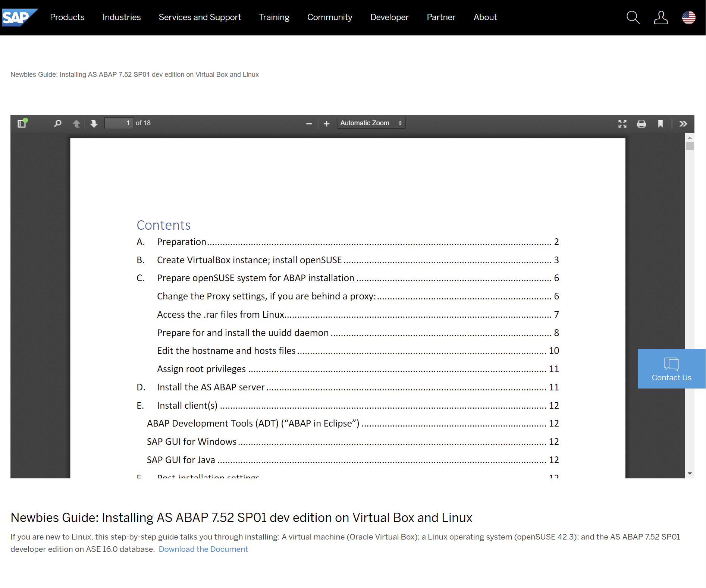
Task: Open Services and Support menu
Action: (200, 17)
